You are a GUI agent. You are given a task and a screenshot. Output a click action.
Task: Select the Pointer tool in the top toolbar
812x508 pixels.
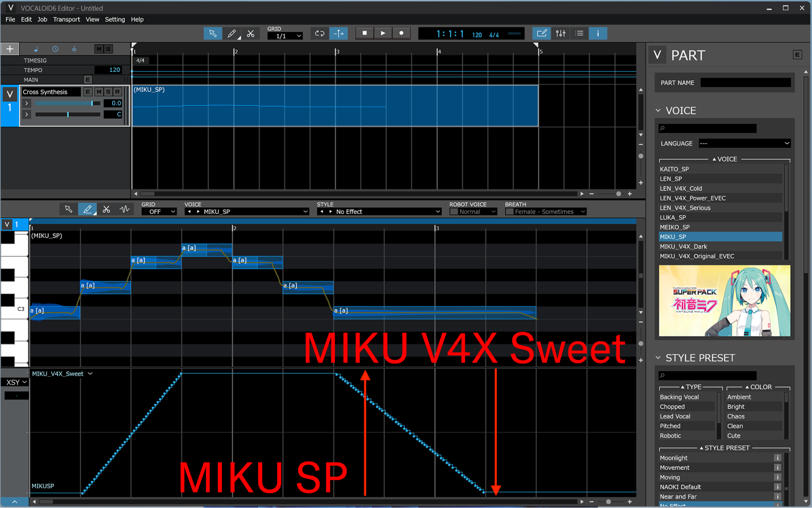(213, 33)
